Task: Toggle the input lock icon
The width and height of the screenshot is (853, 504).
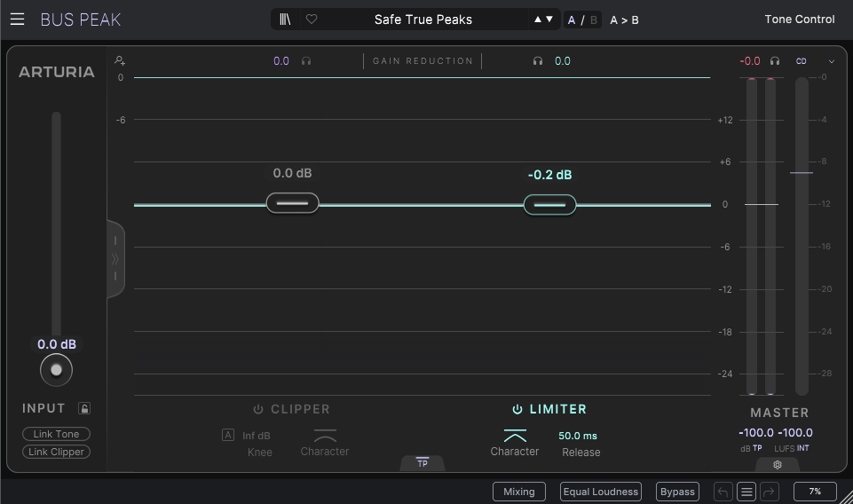Action: [84, 409]
